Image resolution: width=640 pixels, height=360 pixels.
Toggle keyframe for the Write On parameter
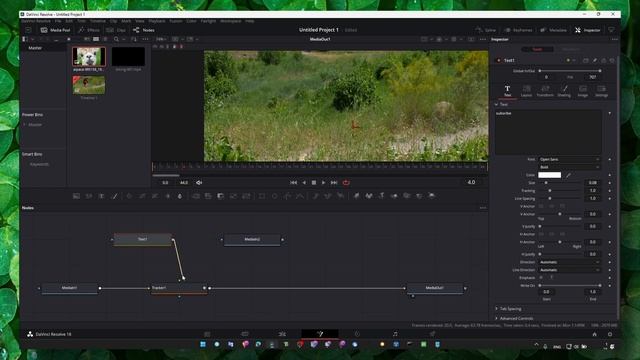(x=610, y=286)
